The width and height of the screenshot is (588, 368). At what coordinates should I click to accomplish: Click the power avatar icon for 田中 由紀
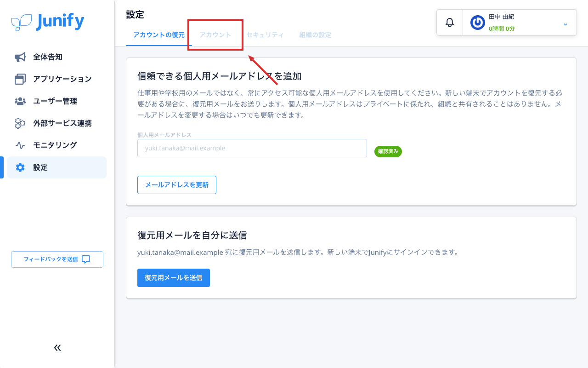coord(478,23)
